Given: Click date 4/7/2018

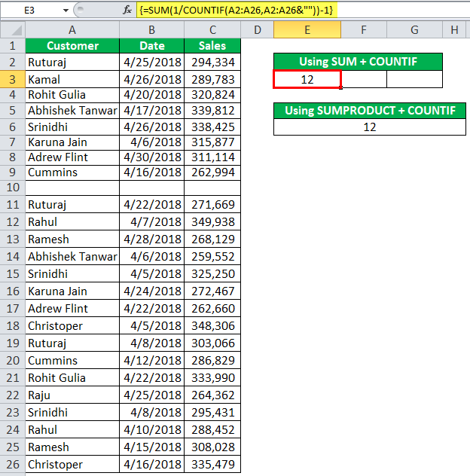Looking at the screenshot, I should point(152,222).
